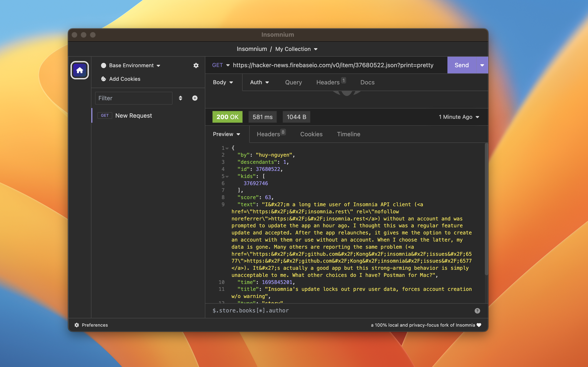Click the sort order arrows icon

click(180, 98)
